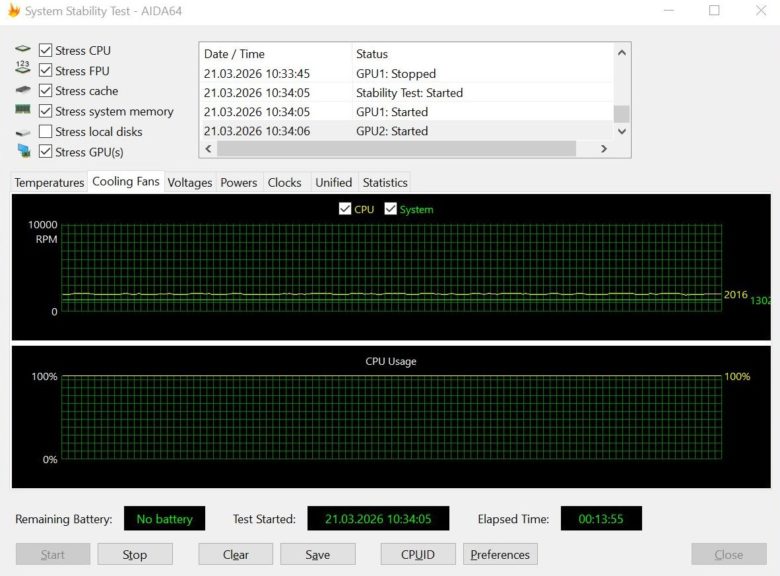Uncheck the Stress CPU checkbox

(x=45, y=50)
